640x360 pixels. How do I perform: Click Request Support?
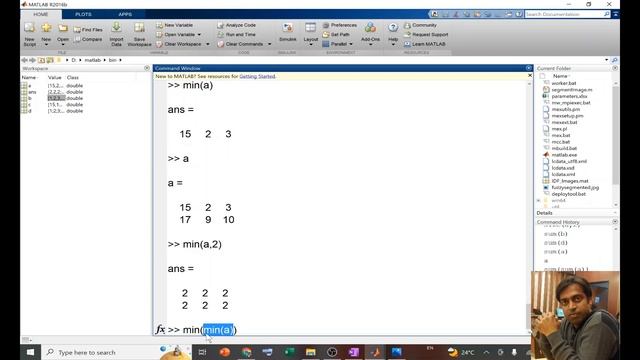(x=426, y=35)
